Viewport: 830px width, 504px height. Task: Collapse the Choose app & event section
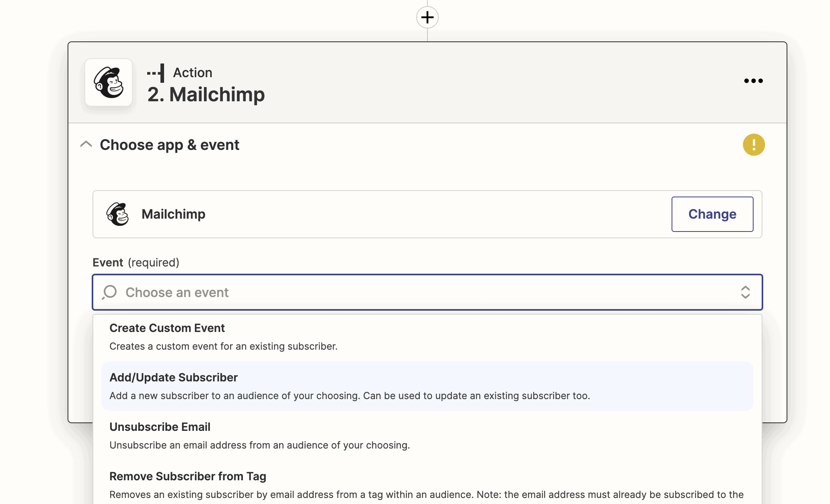point(86,144)
